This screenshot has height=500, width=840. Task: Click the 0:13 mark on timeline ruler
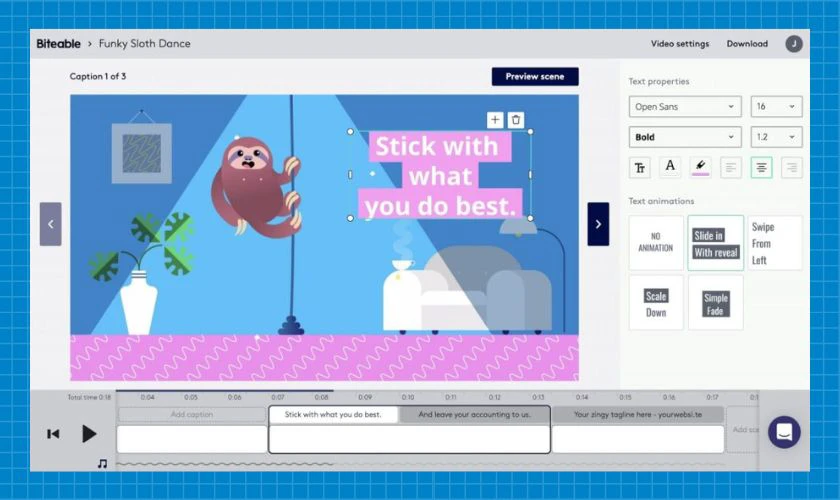click(x=538, y=397)
